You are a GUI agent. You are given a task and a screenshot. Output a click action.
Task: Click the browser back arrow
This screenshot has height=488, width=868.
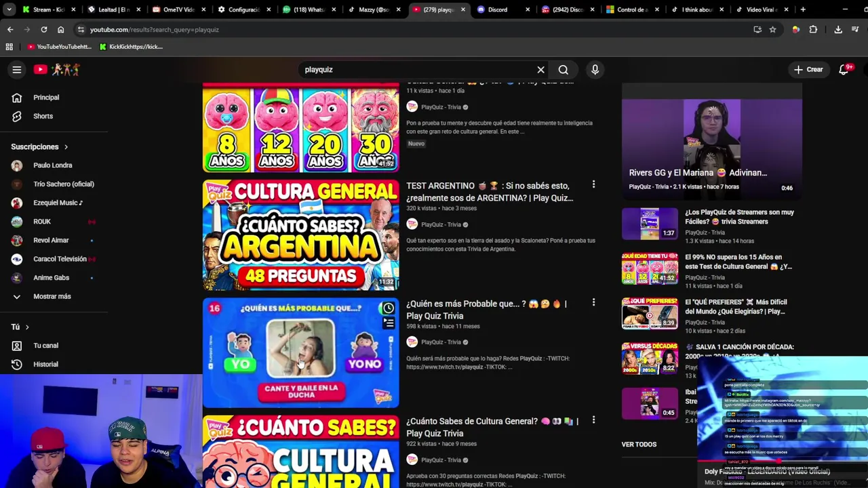point(10,30)
